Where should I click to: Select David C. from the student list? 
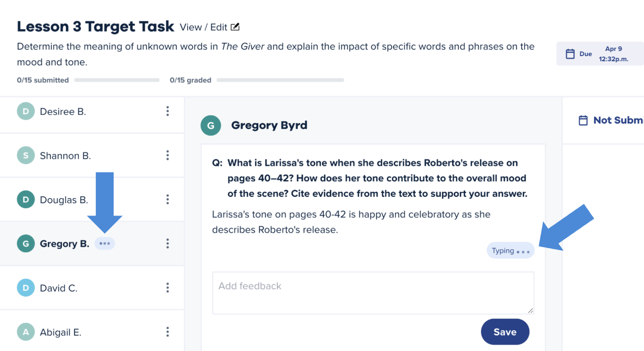pyautogui.click(x=59, y=288)
